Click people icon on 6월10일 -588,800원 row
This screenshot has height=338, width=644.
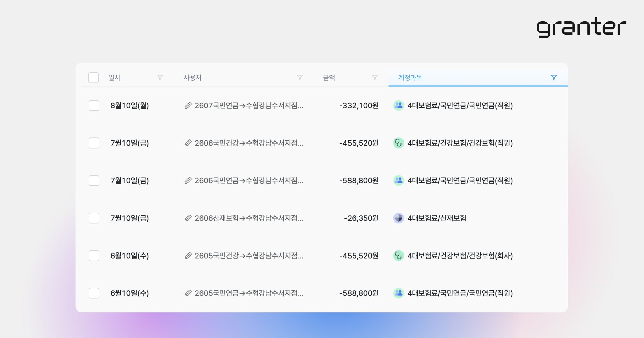(398, 293)
